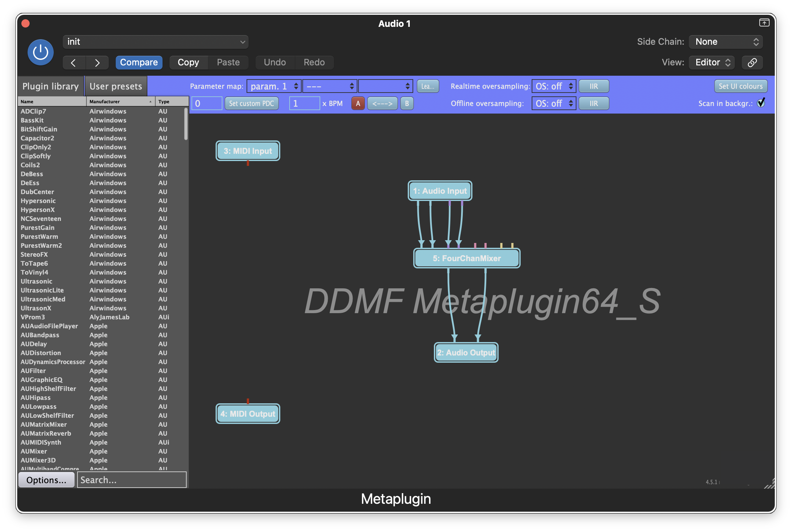Select the B state button
This screenshot has width=792, height=532.
point(407,104)
